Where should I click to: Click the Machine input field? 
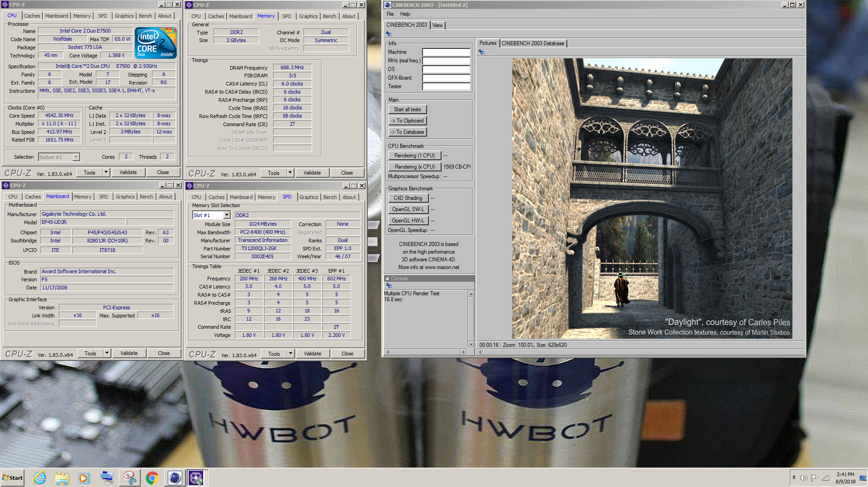[446, 52]
